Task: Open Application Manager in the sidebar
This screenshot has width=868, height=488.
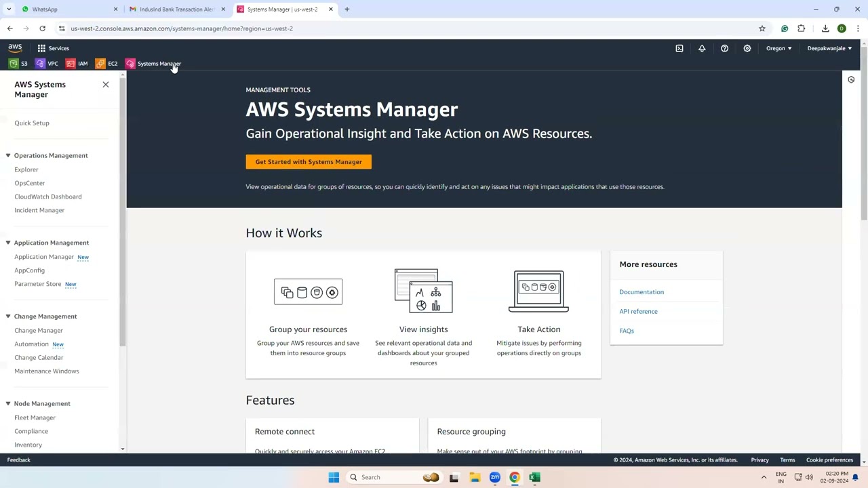Action: point(44,257)
